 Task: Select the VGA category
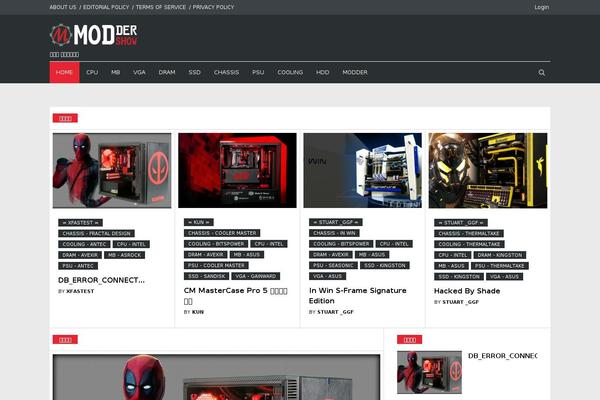click(x=139, y=72)
